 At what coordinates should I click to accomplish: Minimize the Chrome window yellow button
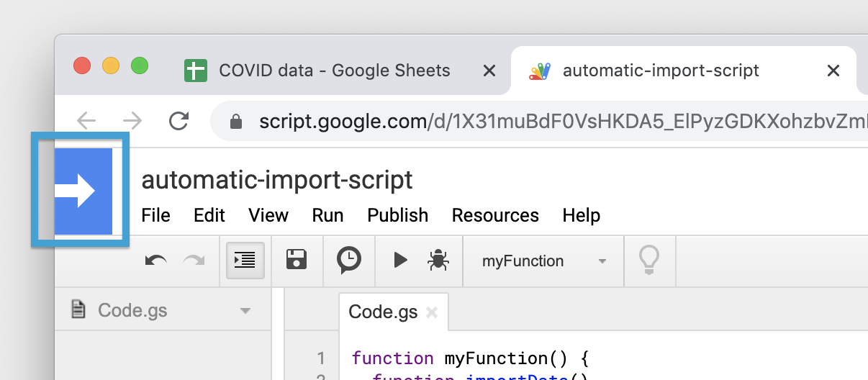coord(111,65)
